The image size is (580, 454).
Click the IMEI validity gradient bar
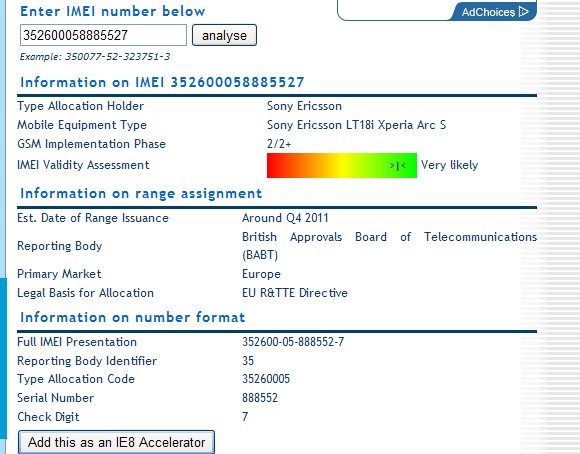342,165
